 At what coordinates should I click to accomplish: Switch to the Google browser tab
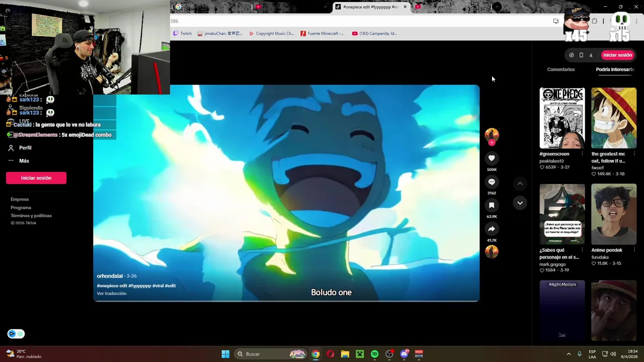211,7
